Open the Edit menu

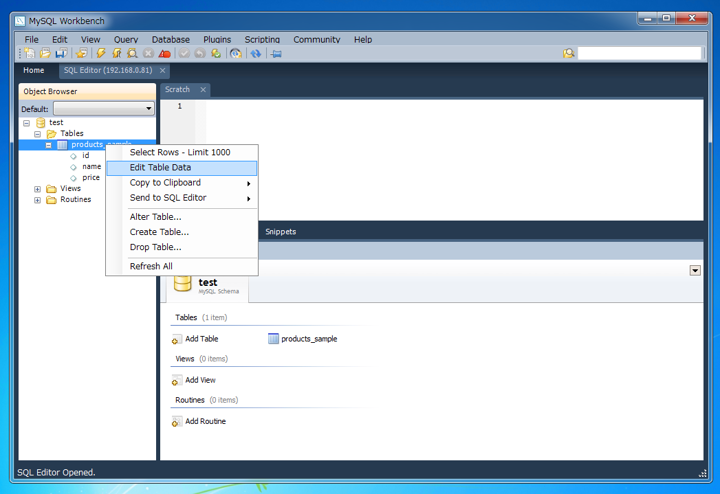pyautogui.click(x=60, y=39)
